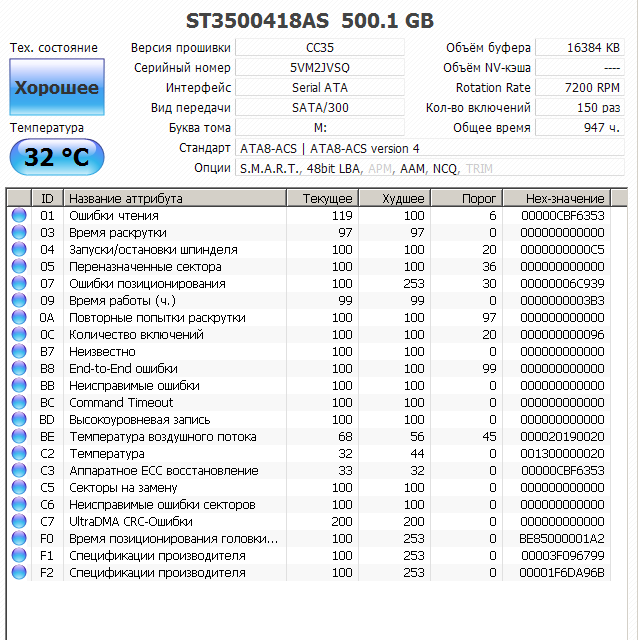Image resolution: width=638 pixels, height=640 pixels.
Task: Click the Опции field with S.M.A.R.T.
Action: (430, 168)
